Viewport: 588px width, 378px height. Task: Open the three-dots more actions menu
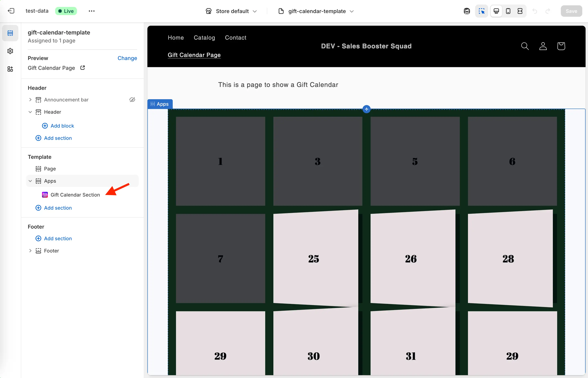(92, 11)
